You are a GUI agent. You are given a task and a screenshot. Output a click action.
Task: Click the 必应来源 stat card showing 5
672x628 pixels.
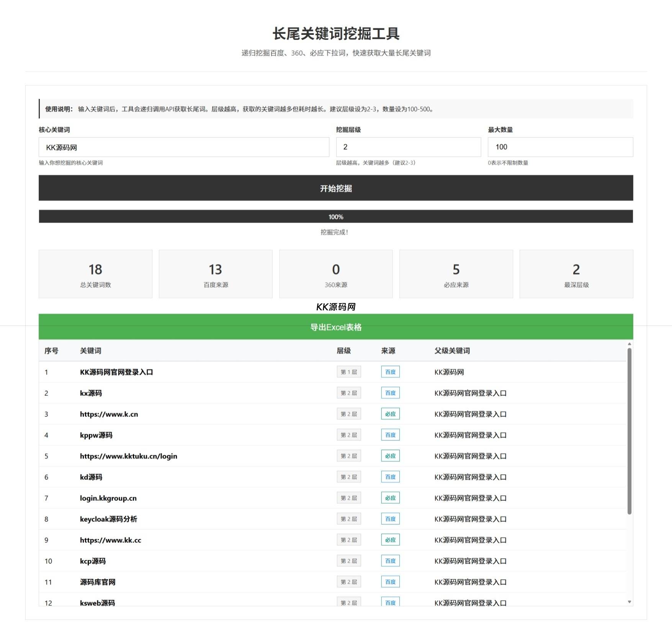(x=456, y=274)
